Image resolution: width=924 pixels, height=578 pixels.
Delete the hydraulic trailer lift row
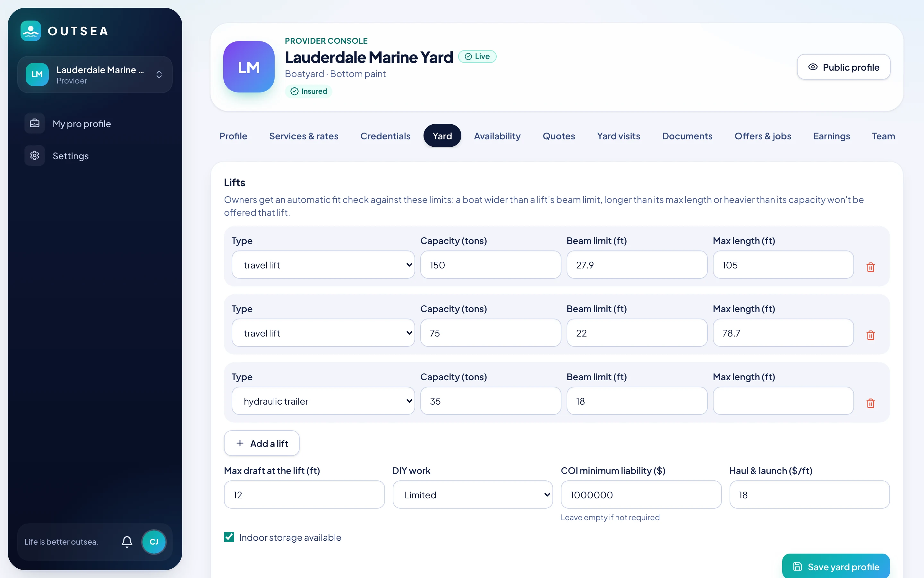870,403
